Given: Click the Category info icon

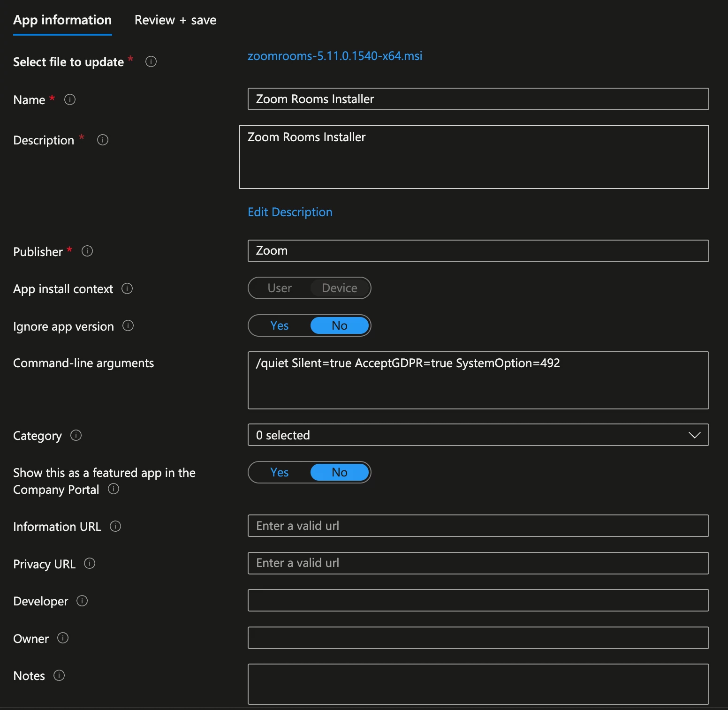Looking at the screenshot, I should [x=76, y=435].
